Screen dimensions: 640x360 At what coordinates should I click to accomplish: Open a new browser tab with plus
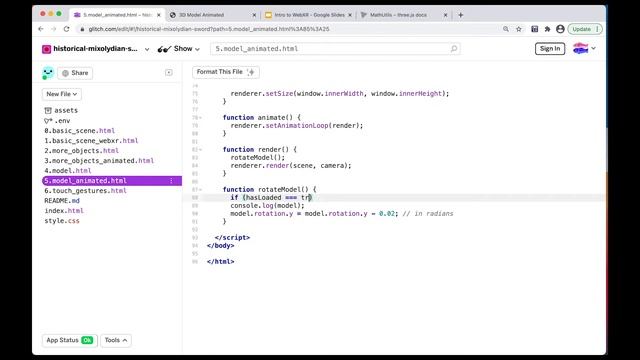pyautogui.click(x=460, y=15)
